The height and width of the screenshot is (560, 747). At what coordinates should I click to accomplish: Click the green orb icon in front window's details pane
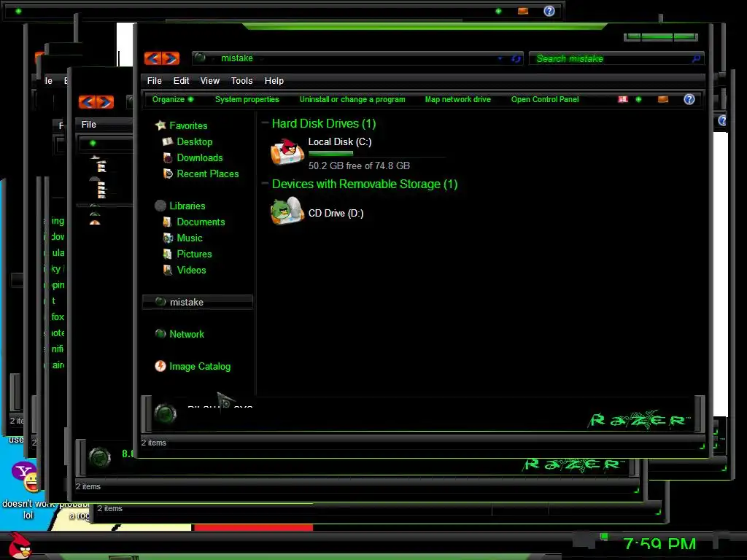click(166, 413)
